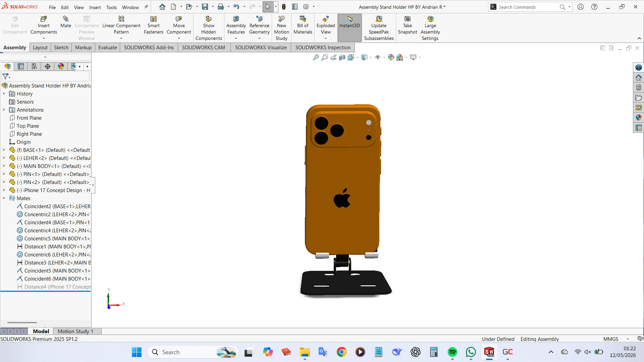The width and height of the screenshot is (644, 362).
Task: Open the Insert menu
Action: point(95,7)
